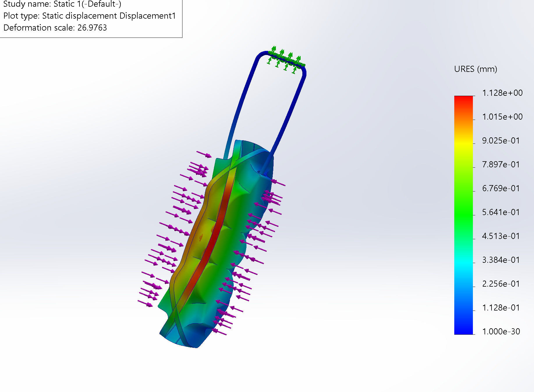Click the 'Plot type: Static displacement Displacement1' line

tap(90, 16)
